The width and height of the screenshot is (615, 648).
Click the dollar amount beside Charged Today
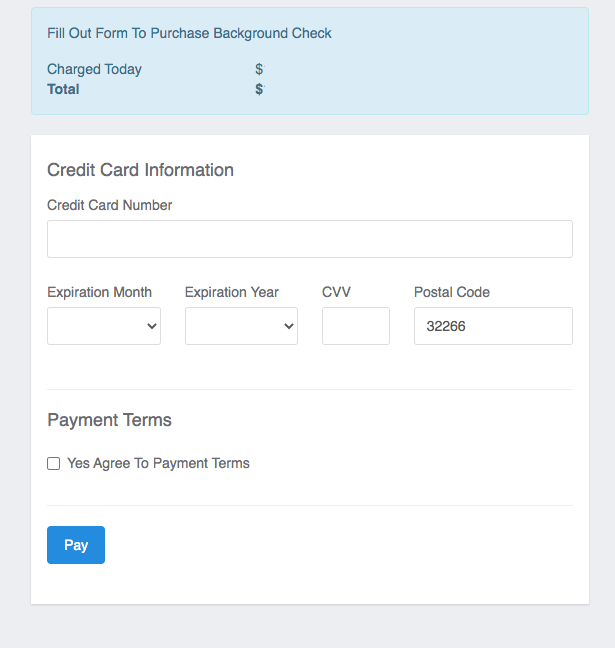259,69
